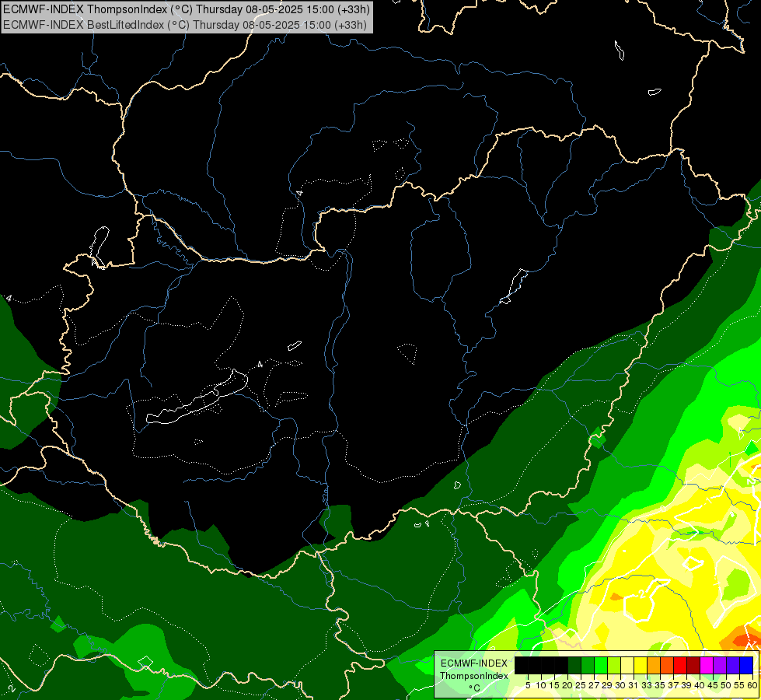Pick the bright green 27–29 legend swatch
The width and height of the screenshot is (761, 700).
(x=601, y=665)
